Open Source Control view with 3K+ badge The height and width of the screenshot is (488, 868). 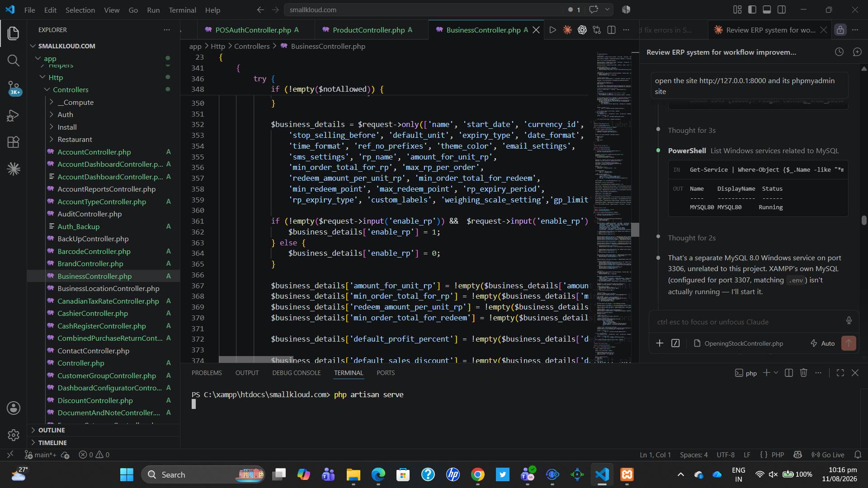point(14,88)
